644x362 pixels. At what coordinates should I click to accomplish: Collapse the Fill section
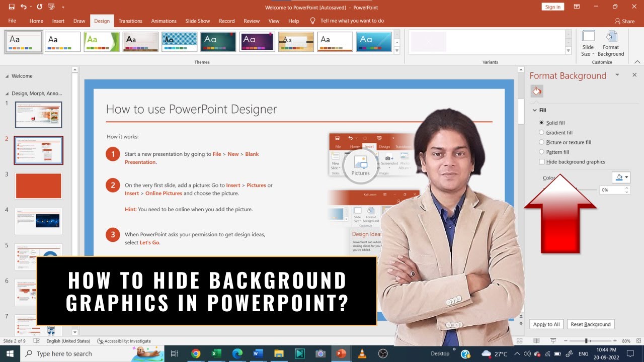click(x=535, y=110)
